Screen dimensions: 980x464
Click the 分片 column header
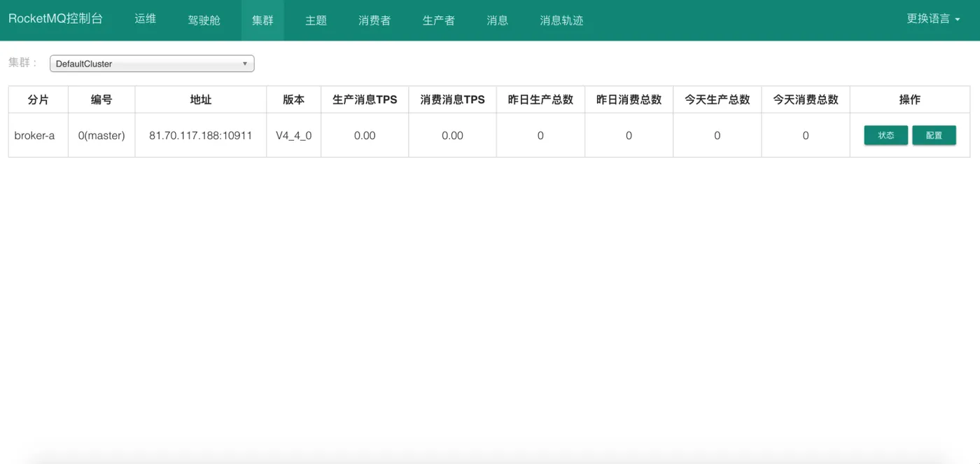tap(38, 99)
